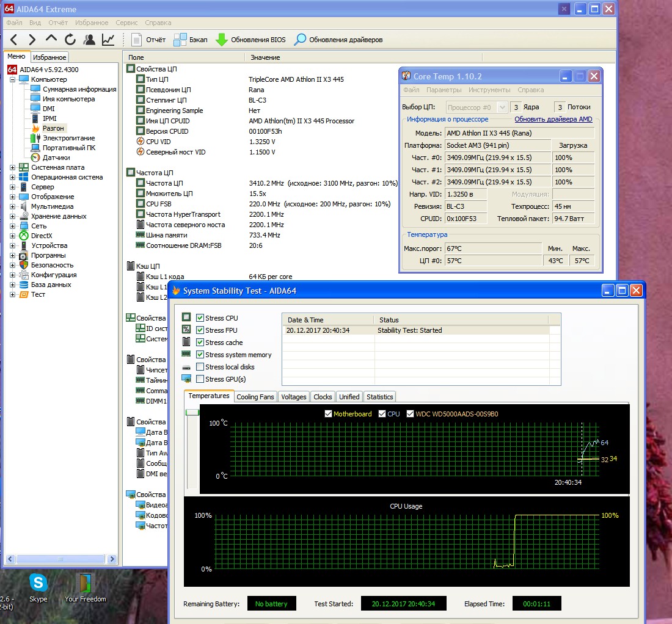Click the Значение column header

coord(363,57)
